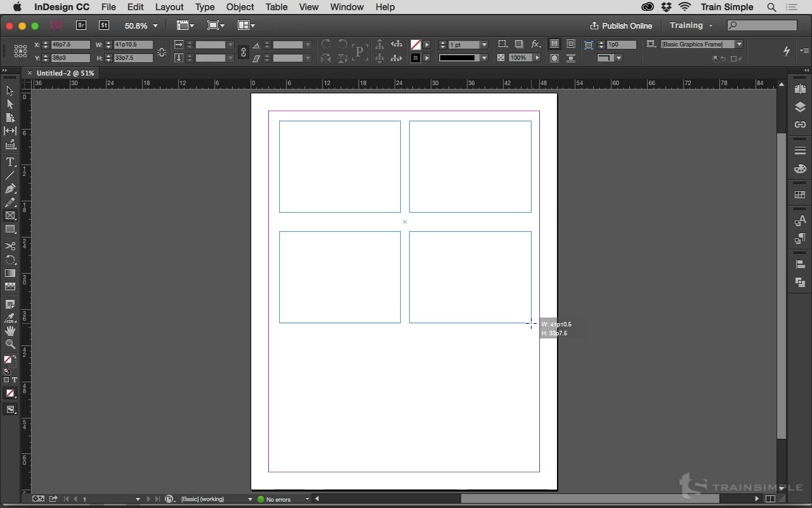
Task: Open the control panel flyout menu
Action: [x=804, y=50]
